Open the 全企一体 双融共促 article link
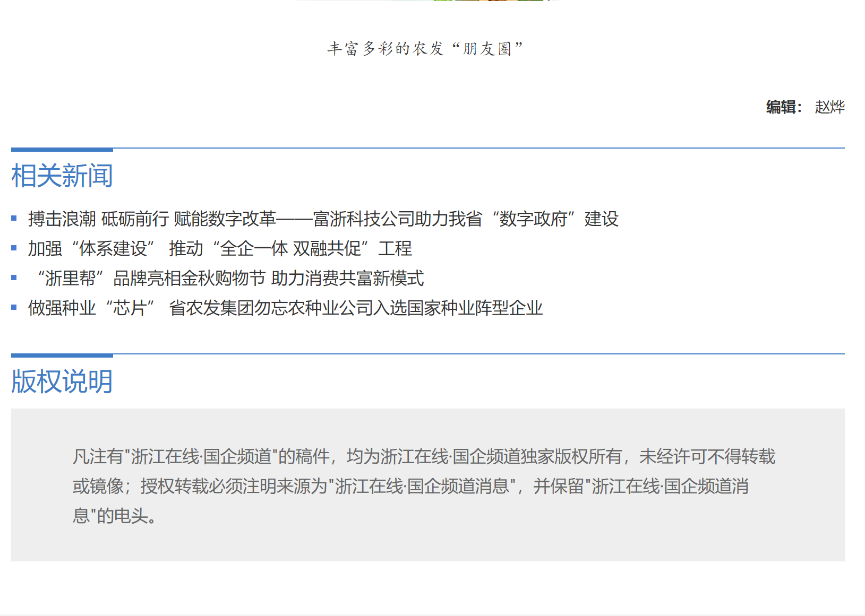Viewport: 865px width, 616px height. [220, 248]
